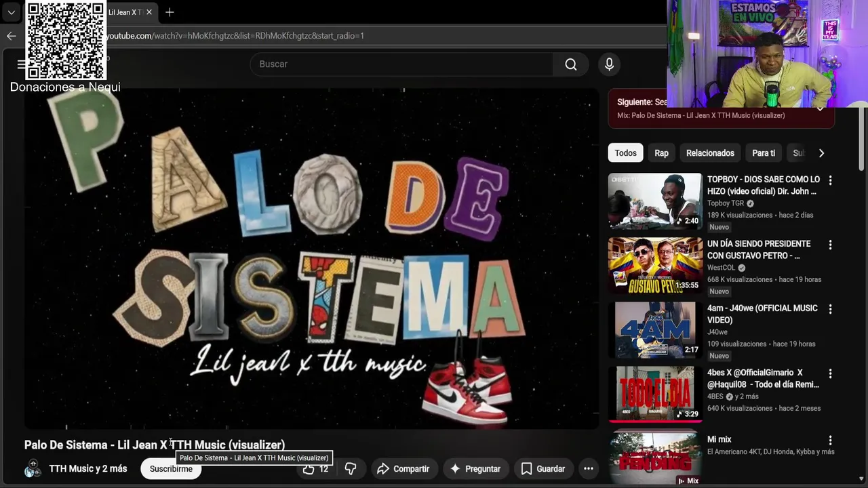The height and width of the screenshot is (488, 868).
Task: Click Mi mix title text
Action: [719, 440]
